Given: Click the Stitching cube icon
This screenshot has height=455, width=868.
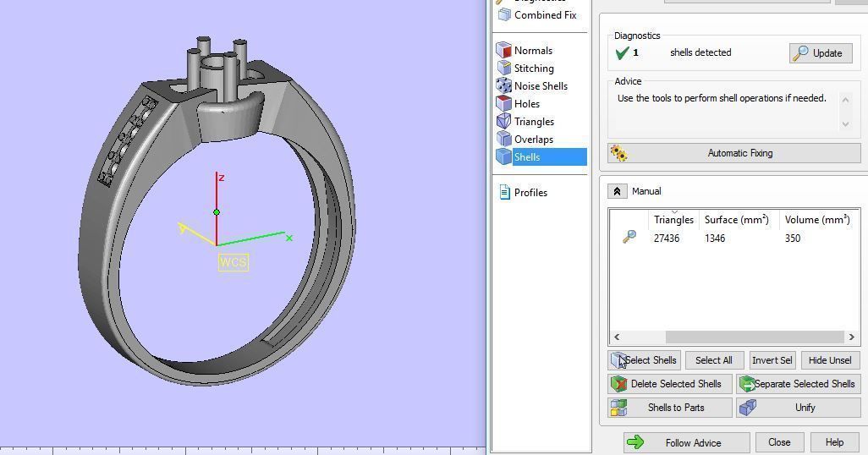Looking at the screenshot, I should click(x=503, y=68).
